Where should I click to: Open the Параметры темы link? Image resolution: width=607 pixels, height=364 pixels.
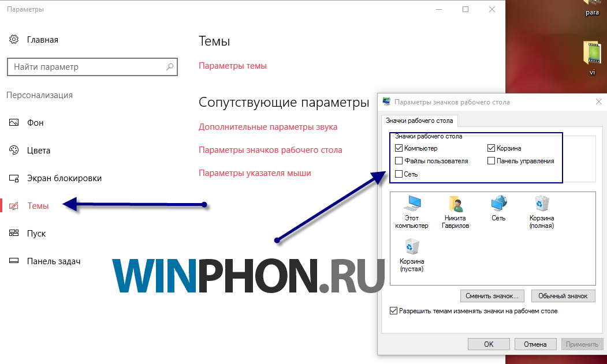(x=233, y=66)
